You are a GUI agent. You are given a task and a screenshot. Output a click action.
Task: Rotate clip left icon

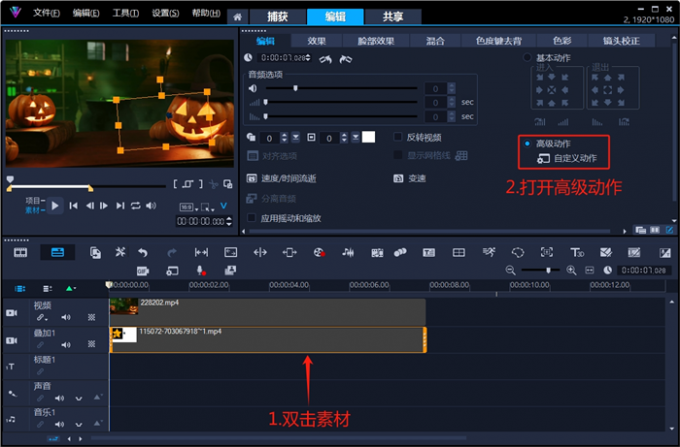(325, 59)
